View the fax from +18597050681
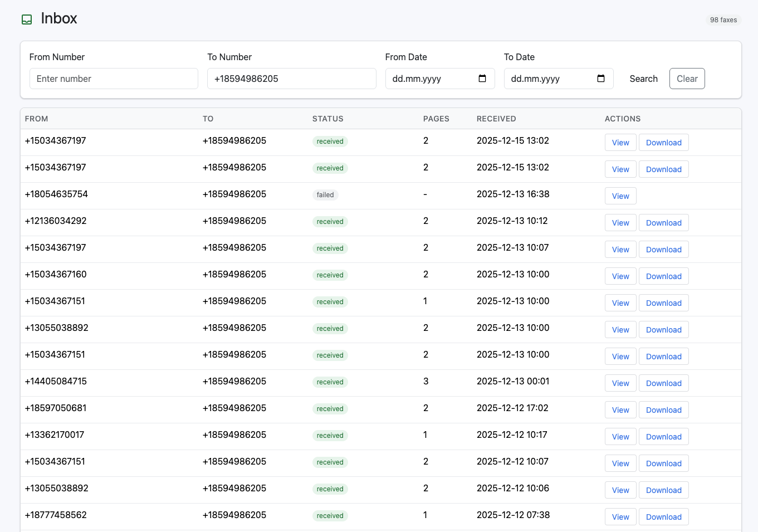758x532 pixels. [620, 410]
